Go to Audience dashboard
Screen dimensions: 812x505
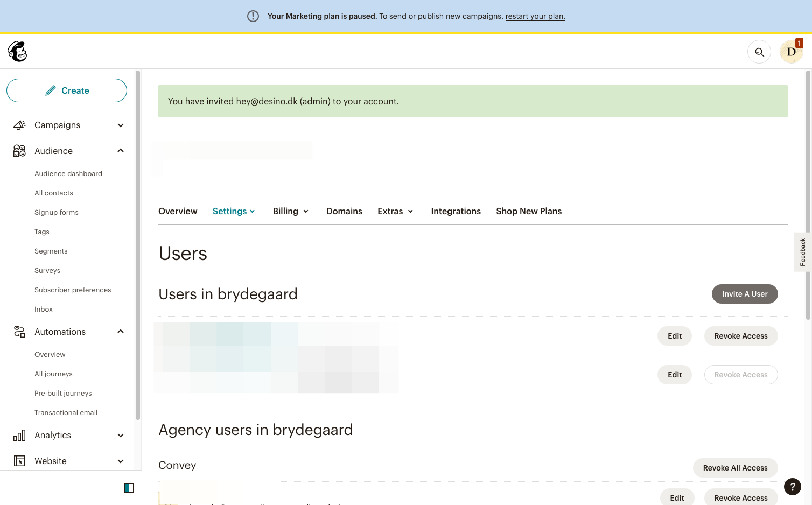[x=68, y=173]
